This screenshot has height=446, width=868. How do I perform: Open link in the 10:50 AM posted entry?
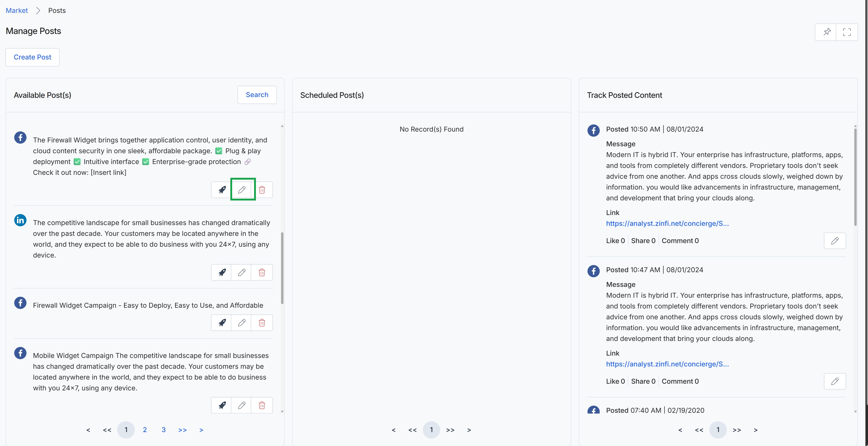pyautogui.click(x=667, y=223)
